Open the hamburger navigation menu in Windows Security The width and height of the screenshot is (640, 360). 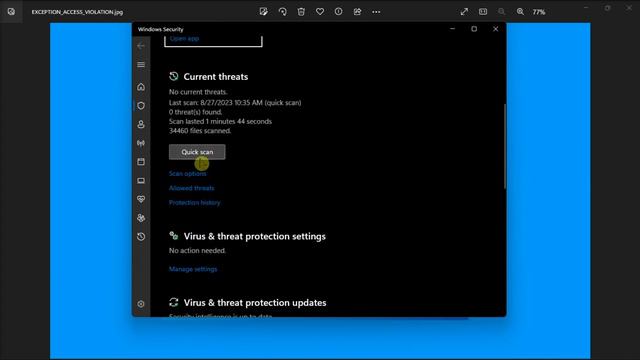pyautogui.click(x=141, y=64)
